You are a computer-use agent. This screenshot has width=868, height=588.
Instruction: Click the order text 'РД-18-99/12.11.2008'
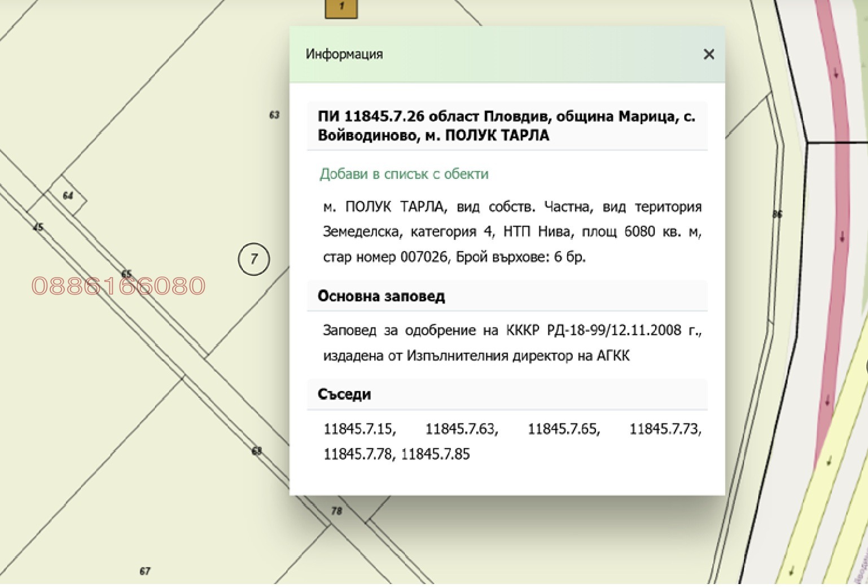click(x=614, y=330)
